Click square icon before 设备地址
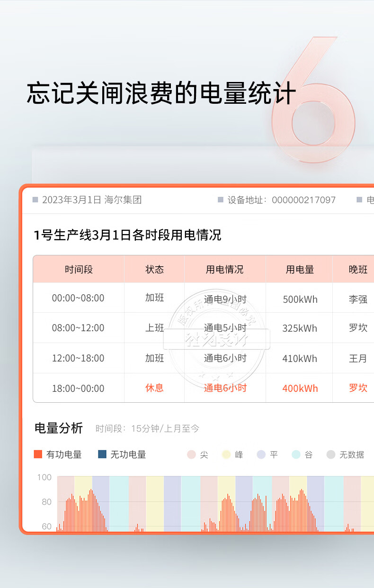Image resolution: width=374 pixels, height=588 pixels. (220, 200)
